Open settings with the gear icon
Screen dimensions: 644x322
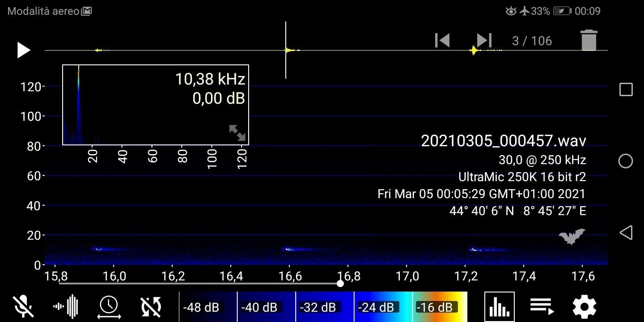coord(585,307)
